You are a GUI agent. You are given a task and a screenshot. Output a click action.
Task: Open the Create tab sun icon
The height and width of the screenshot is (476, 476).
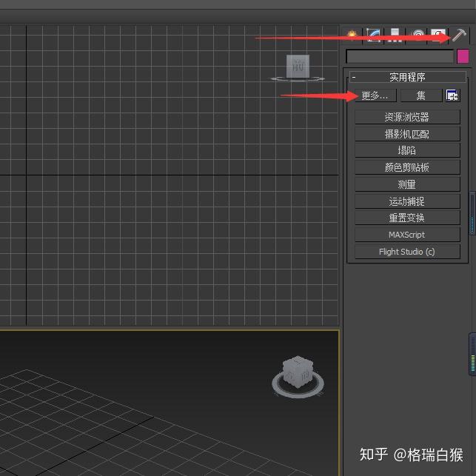click(x=352, y=36)
